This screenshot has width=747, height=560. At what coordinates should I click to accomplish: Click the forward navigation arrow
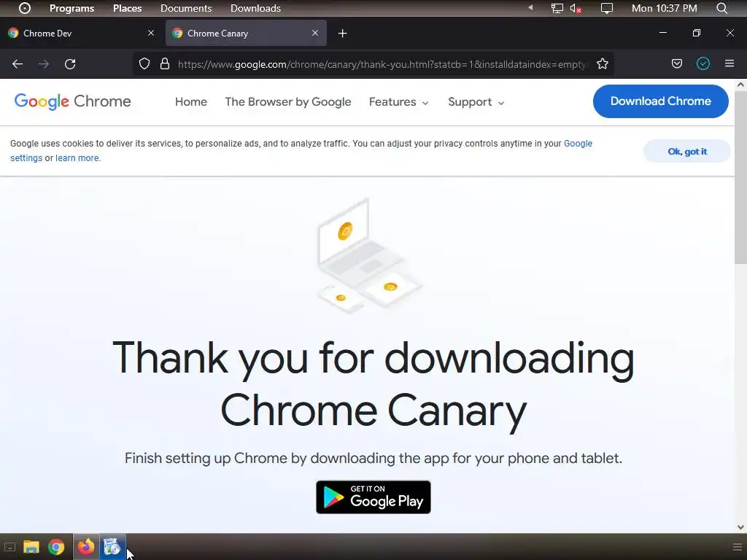coord(44,64)
